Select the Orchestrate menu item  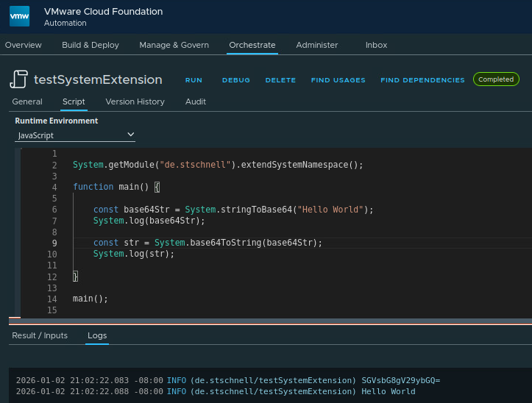[252, 45]
